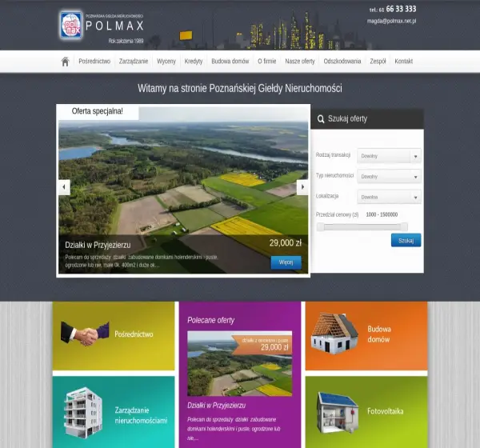The width and height of the screenshot is (480, 448).
Task: Click the right handle of price slider
Action: [x=404, y=227]
